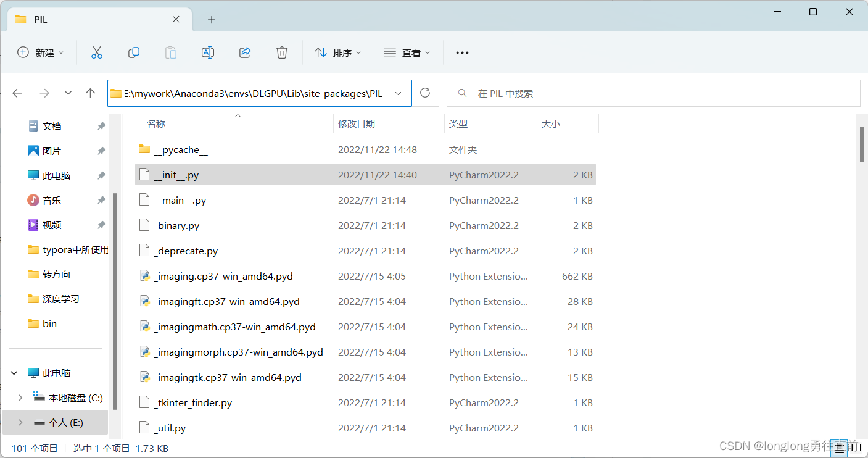868x458 pixels.
Task: Click the Documents (文档) icon in sidebar
Action: 33,126
